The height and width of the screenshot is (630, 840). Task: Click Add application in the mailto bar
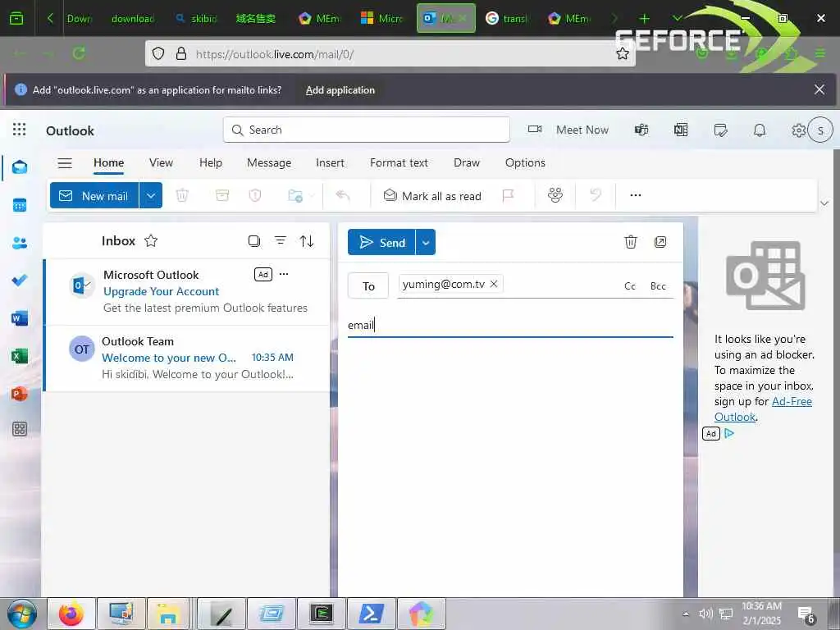340,90
